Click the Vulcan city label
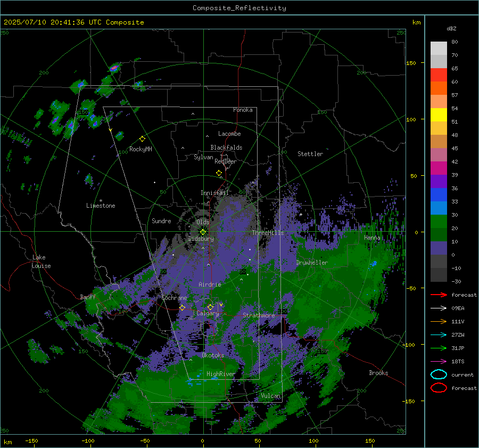 pos(271,396)
